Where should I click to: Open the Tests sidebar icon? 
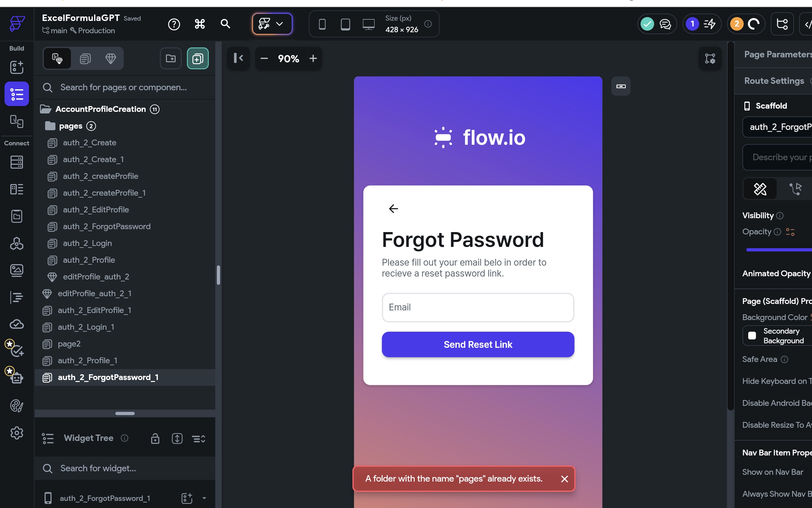[17, 351]
